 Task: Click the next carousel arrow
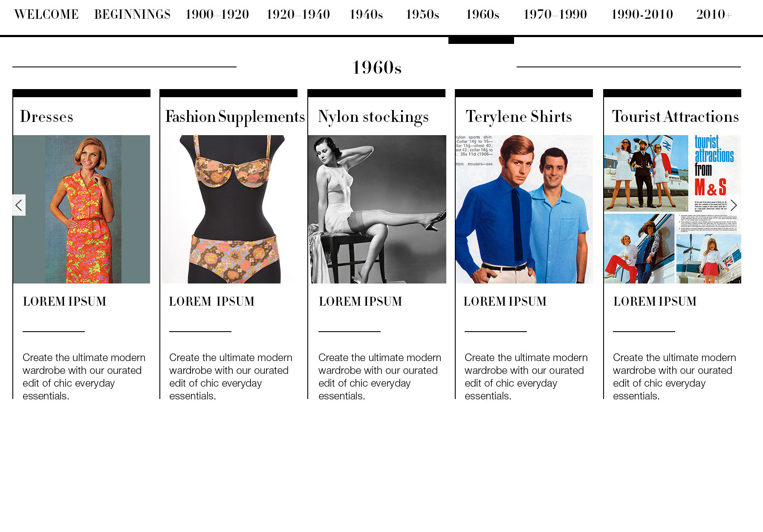[734, 205]
